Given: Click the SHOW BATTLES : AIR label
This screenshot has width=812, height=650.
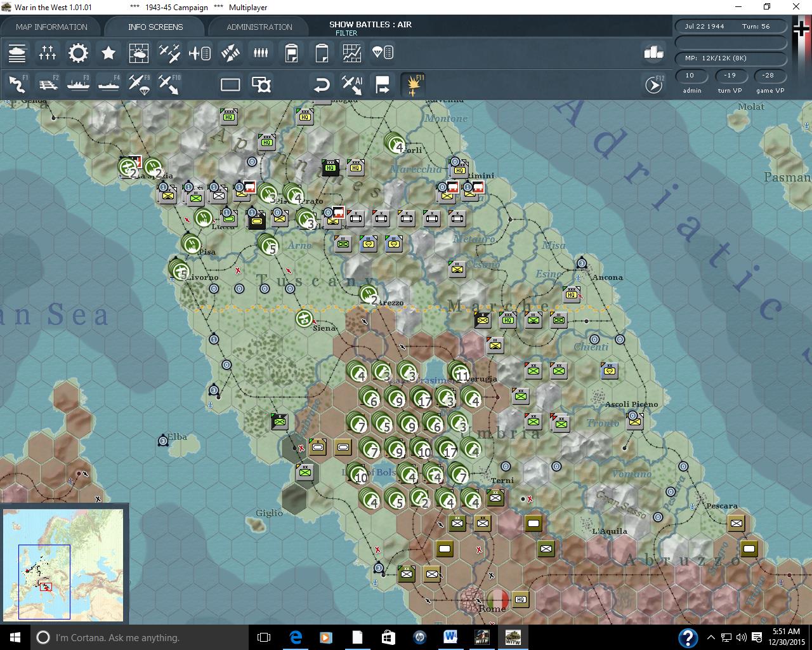Looking at the screenshot, I should tap(370, 24).
